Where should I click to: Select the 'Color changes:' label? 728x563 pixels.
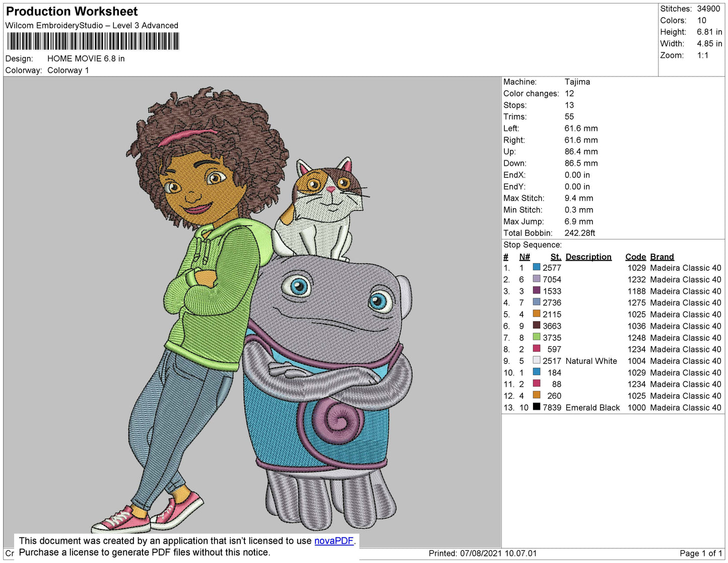coord(531,93)
